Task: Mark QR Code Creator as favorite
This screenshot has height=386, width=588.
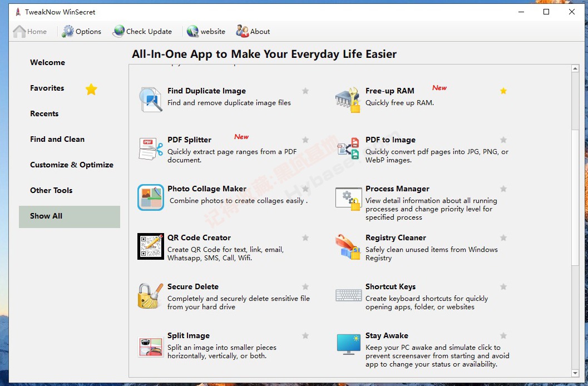Action: click(305, 237)
